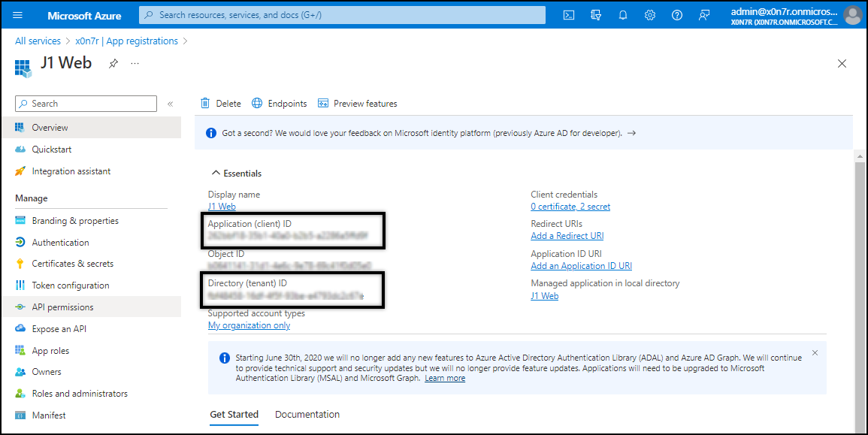
Task: Dismiss the ADAL deprecation notice
Action: point(815,352)
